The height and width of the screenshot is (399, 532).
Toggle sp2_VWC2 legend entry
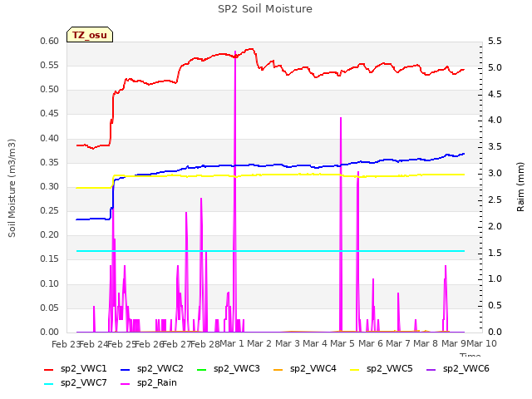(x=151, y=368)
